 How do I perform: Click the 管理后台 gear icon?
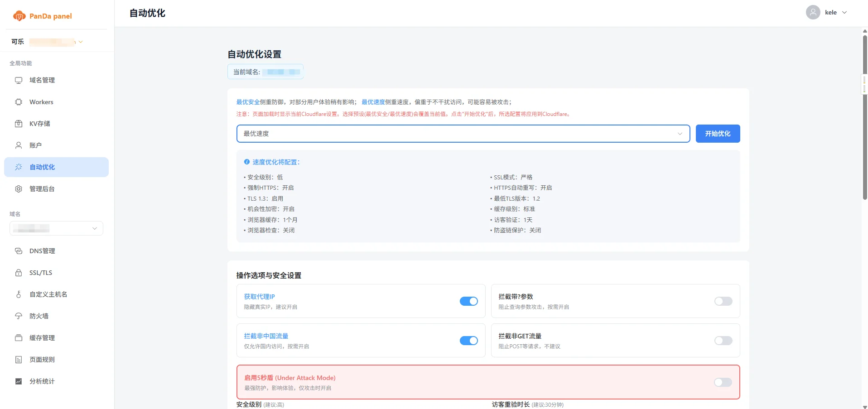click(19, 189)
